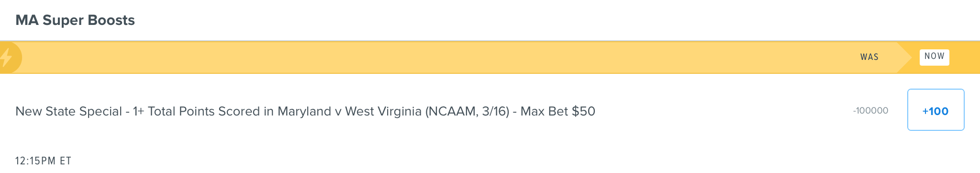Image resolution: width=980 pixels, height=173 pixels.
Task: Click the New State Special phrase
Action: [x=69, y=111]
